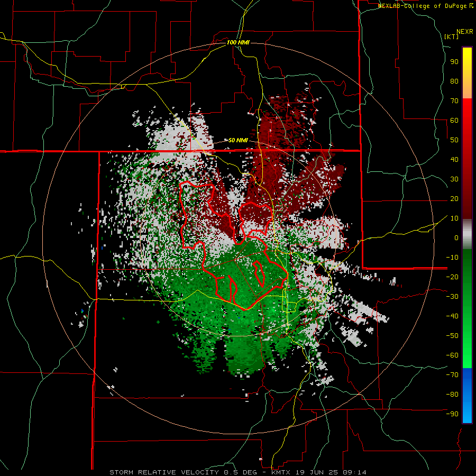Image resolution: width=476 pixels, height=476 pixels.
Task: Click the 10 value on velocity scale
Action: 454,218
